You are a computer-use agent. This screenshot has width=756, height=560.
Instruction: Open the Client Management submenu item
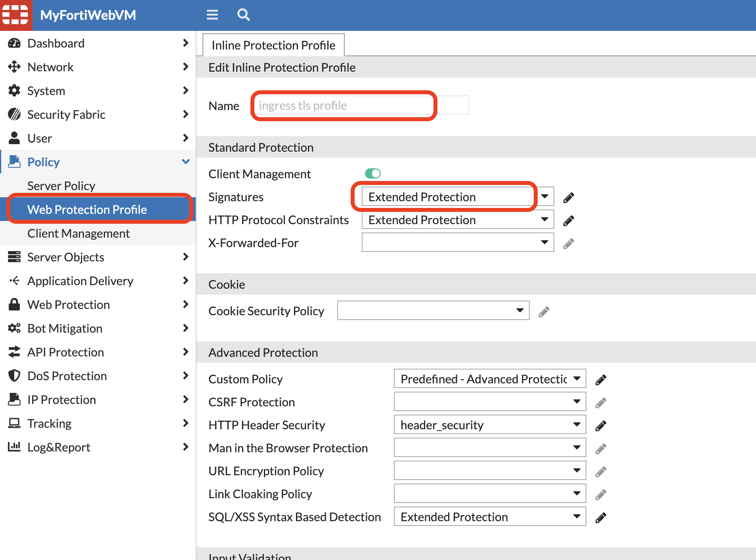98,233
